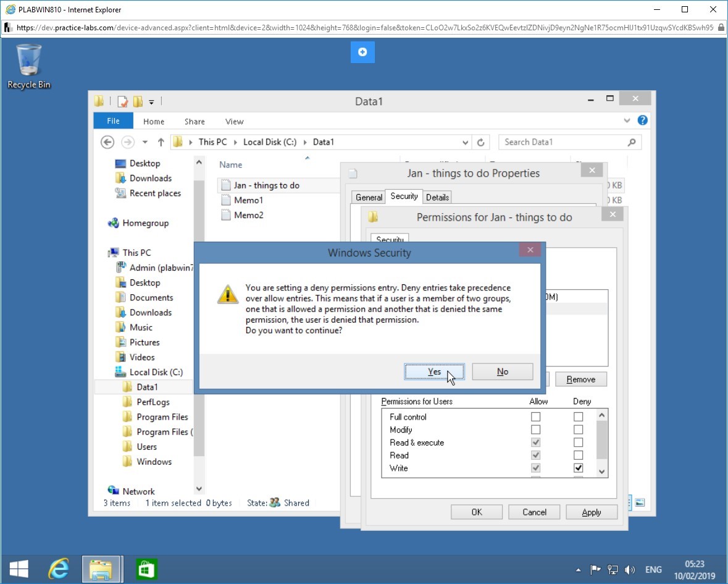Check Allow for Modify permission

[x=536, y=430]
